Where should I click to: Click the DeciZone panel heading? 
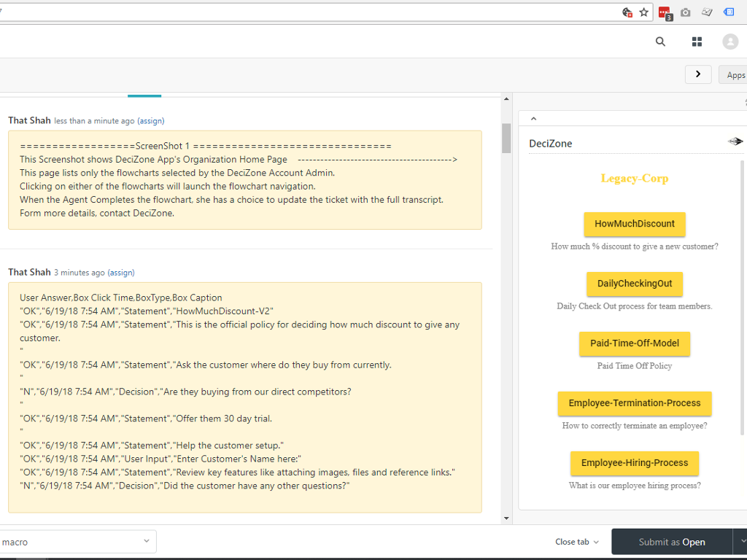(551, 144)
